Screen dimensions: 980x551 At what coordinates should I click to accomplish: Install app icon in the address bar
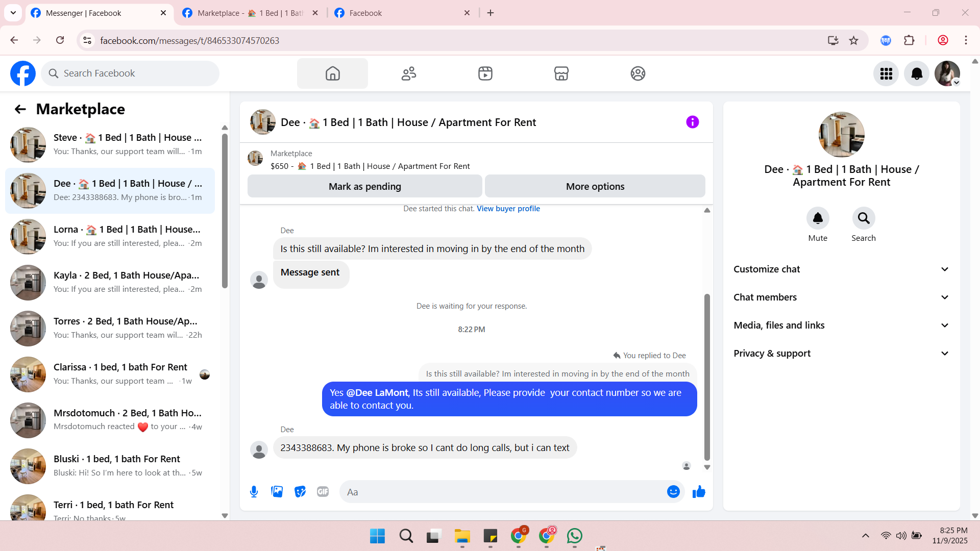833,40
